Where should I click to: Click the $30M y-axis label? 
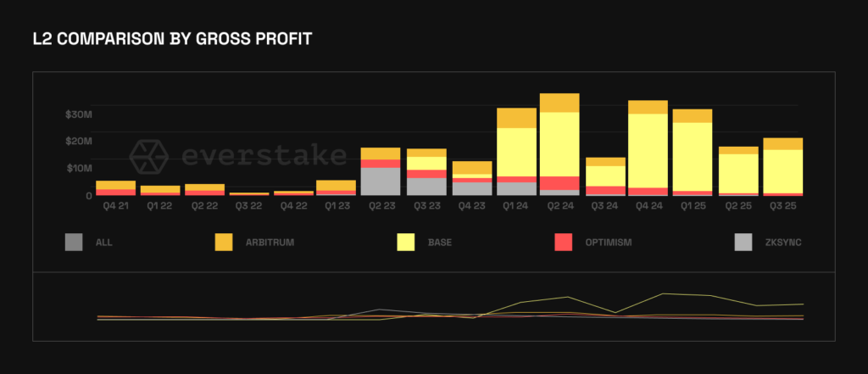[x=79, y=113]
